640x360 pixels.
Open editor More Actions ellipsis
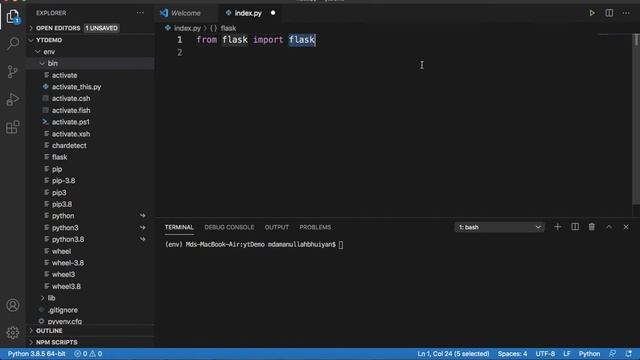626,13
